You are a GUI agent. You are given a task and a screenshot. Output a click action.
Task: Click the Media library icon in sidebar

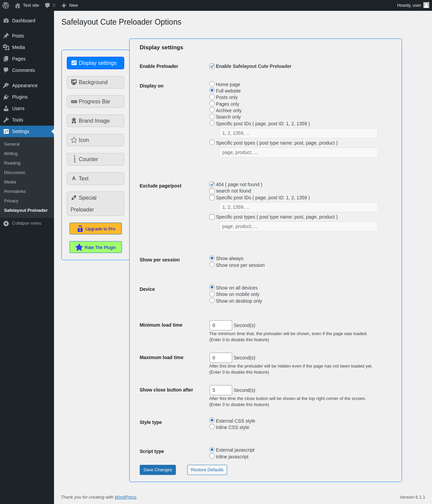[x=6, y=47]
